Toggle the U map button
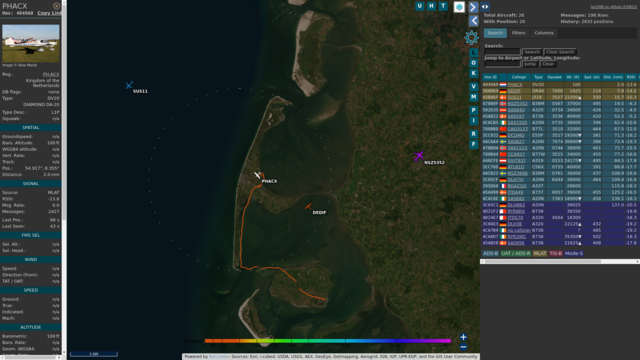Viewport: 640px width, 360px height. (420, 6)
